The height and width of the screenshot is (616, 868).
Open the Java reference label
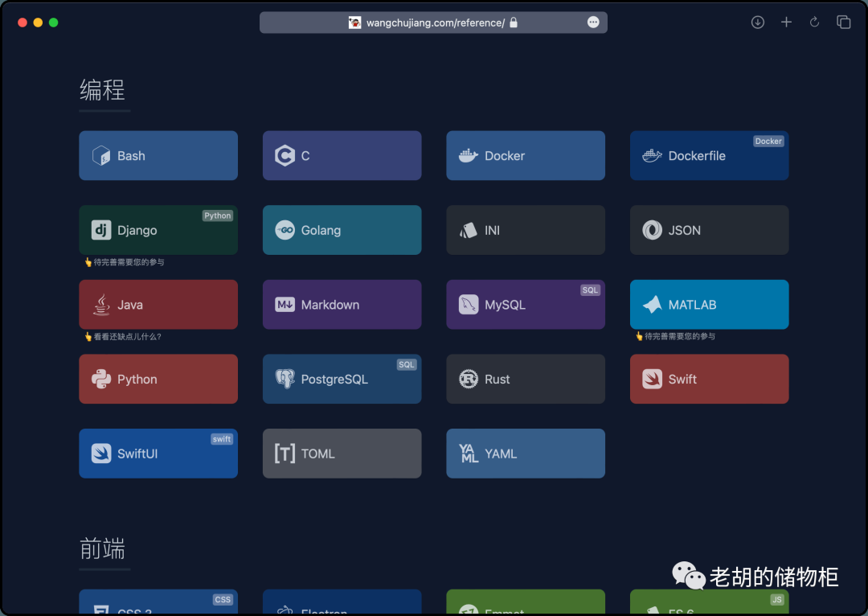tap(130, 305)
